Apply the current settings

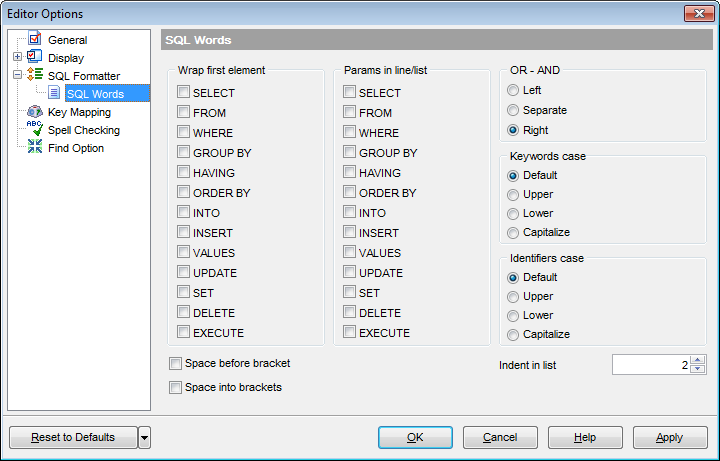pyautogui.click(x=670, y=438)
